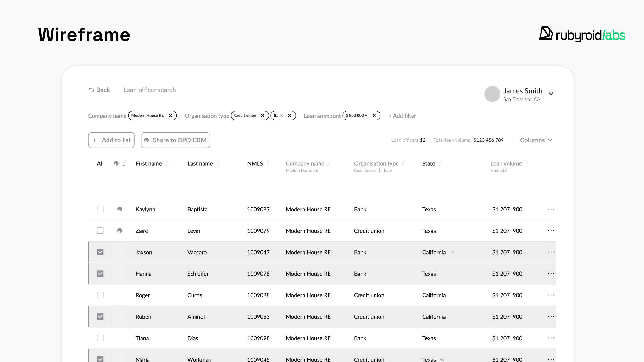
Task: Click + Add filter
Action: click(x=402, y=116)
